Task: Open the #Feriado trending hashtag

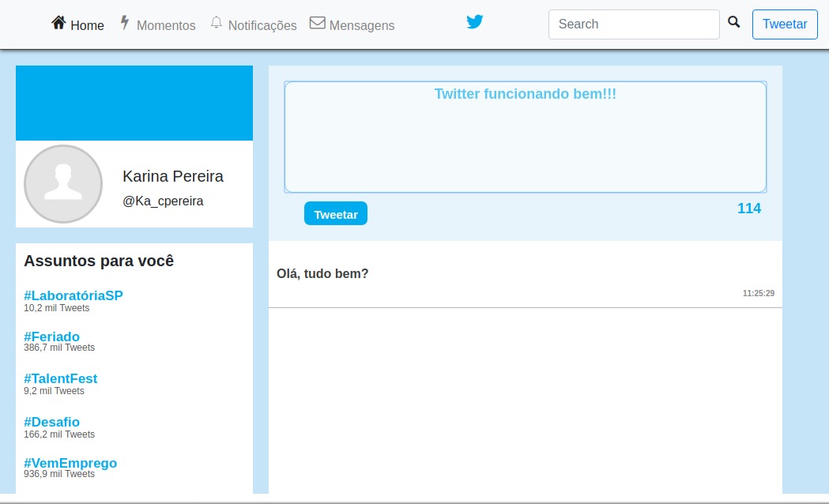Action: point(52,337)
